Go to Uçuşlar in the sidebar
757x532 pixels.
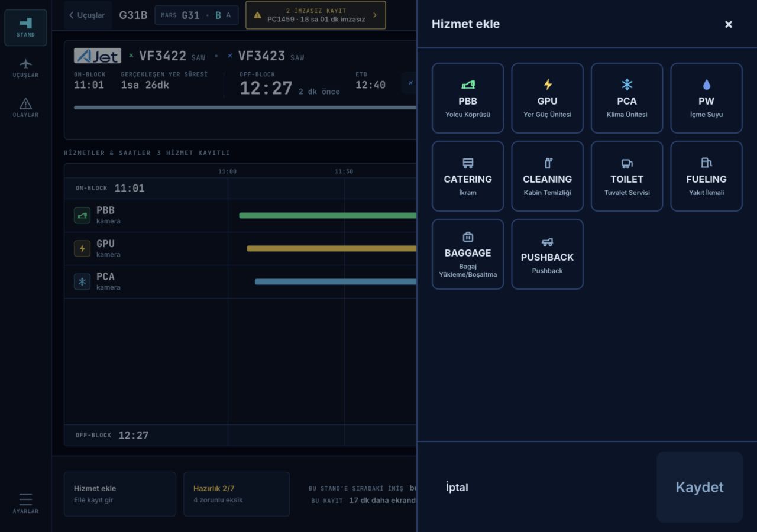pyautogui.click(x=25, y=68)
